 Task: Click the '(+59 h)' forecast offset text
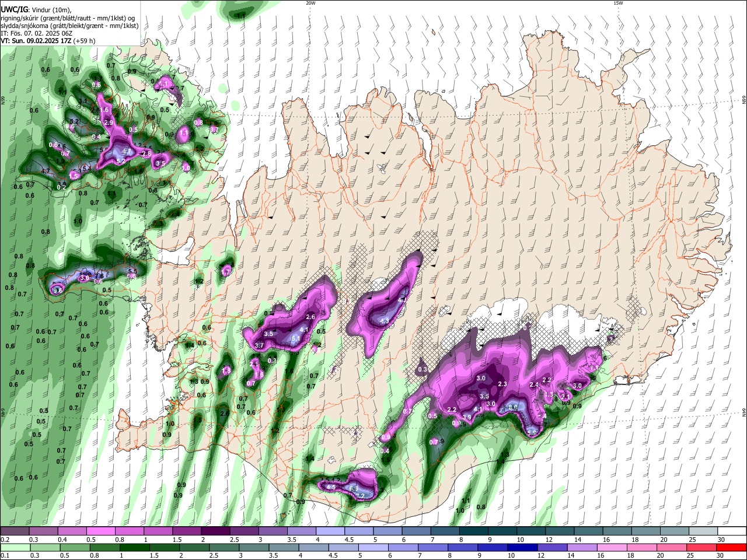coord(85,41)
